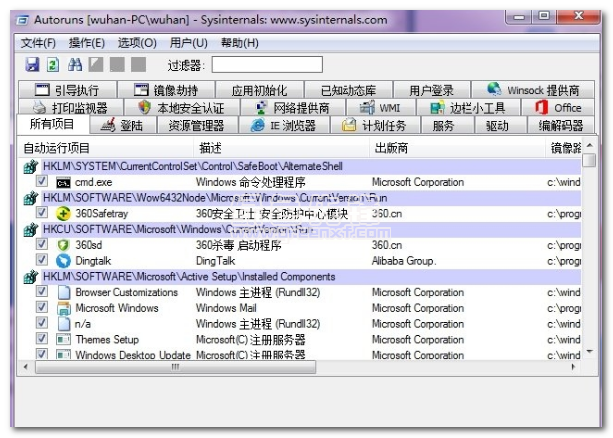Uncheck the Windows Desktop Update entry
613x438 pixels.
click(41, 354)
